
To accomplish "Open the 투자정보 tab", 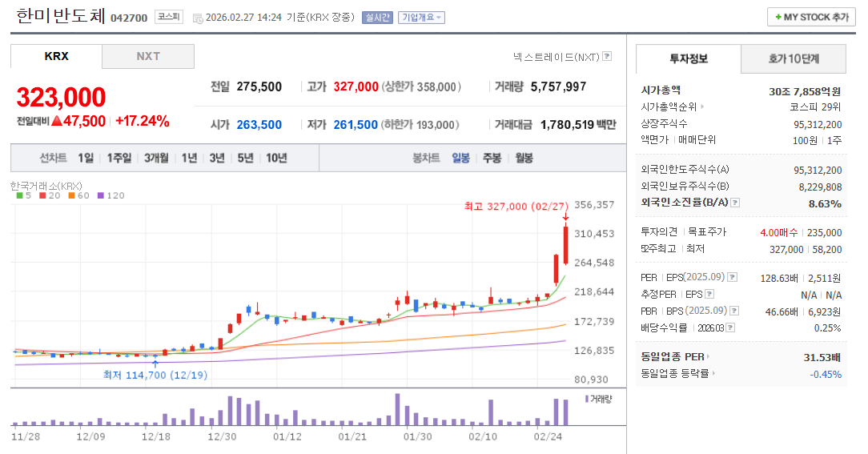I will point(689,58).
